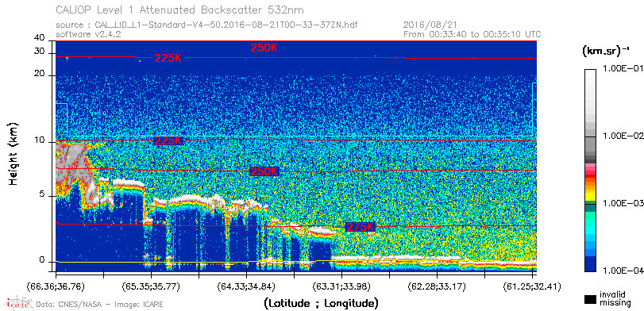Click the dark blue bottom of colorbar

[x=590, y=264]
